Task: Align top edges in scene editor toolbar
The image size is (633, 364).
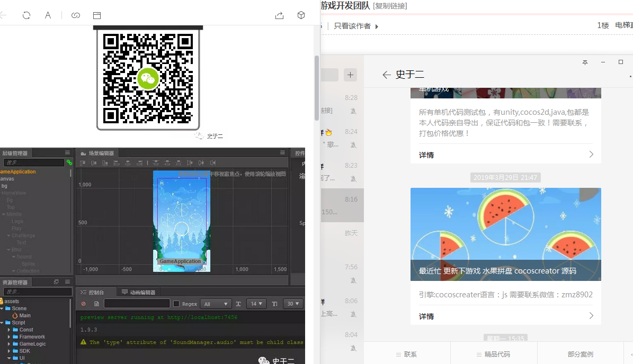Action: pyautogui.click(x=82, y=163)
